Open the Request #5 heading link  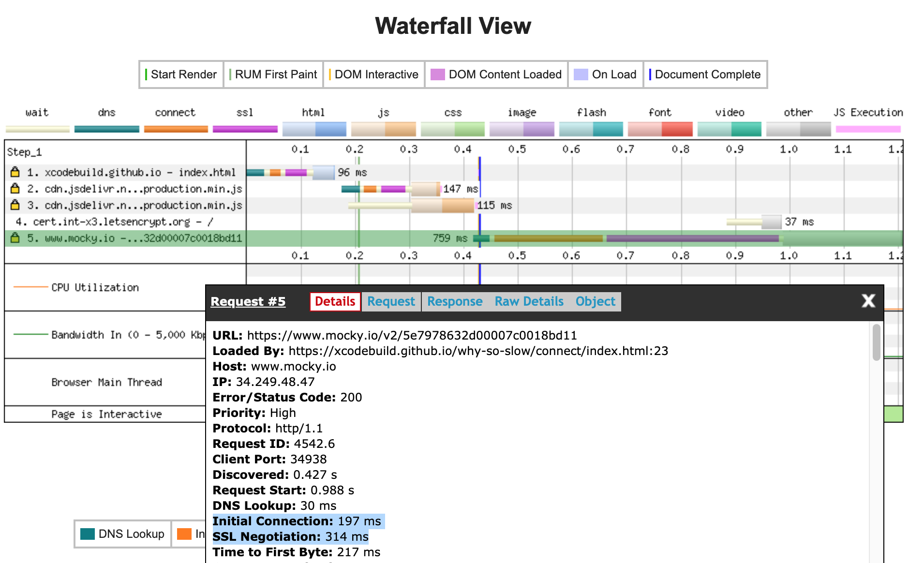248,301
